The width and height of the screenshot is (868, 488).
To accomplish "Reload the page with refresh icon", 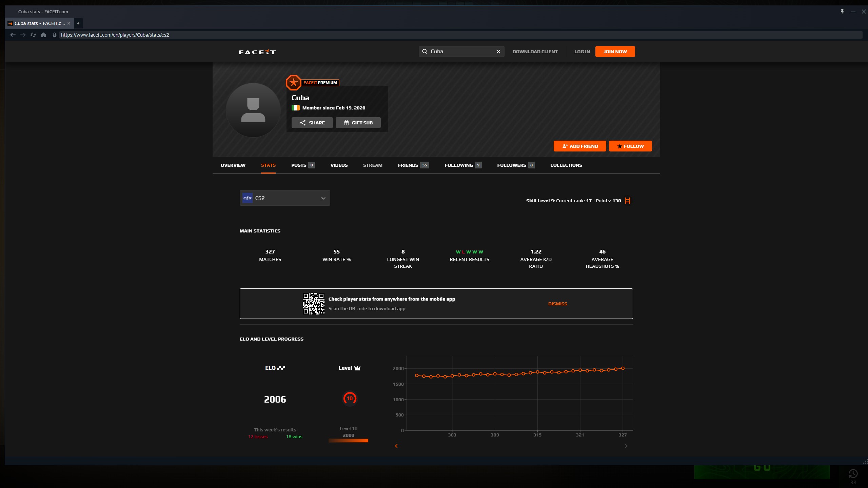I will coord(33,35).
